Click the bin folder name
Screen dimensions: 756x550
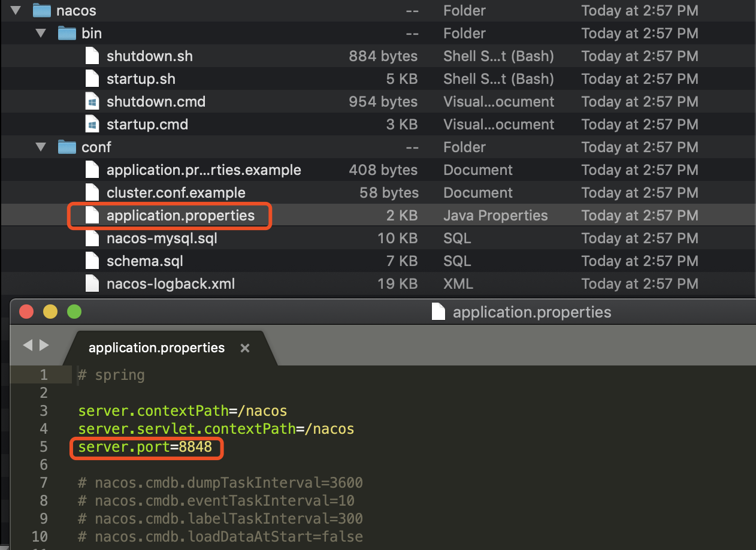tap(92, 34)
